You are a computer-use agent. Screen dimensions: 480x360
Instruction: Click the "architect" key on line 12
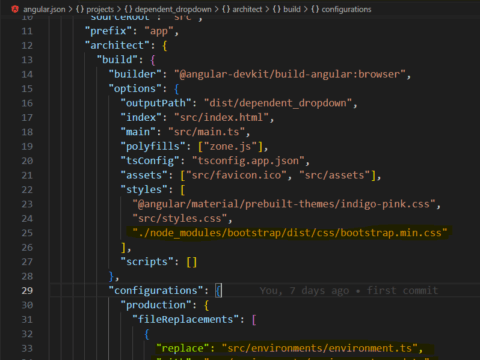tap(117, 45)
